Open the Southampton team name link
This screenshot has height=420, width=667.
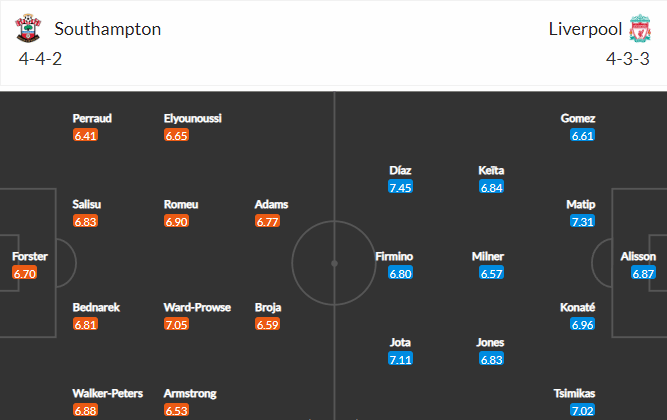108,29
